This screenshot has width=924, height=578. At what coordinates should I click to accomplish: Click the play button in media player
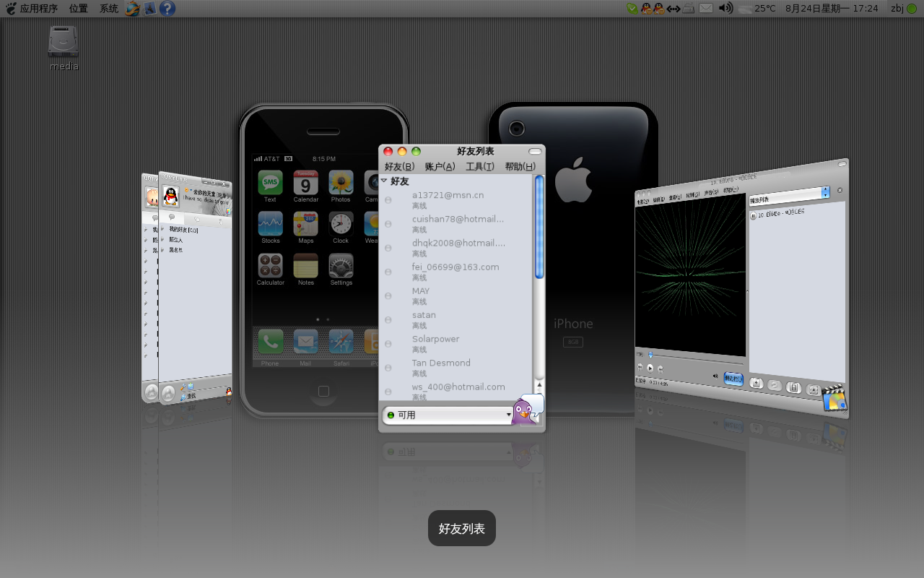pyautogui.click(x=650, y=368)
